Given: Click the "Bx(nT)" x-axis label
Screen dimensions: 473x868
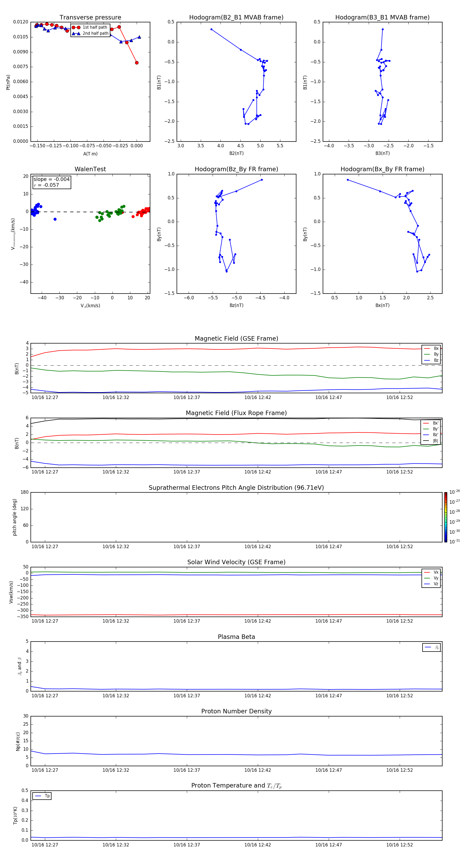Looking at the screenshot, I should [x=382, y=305].
